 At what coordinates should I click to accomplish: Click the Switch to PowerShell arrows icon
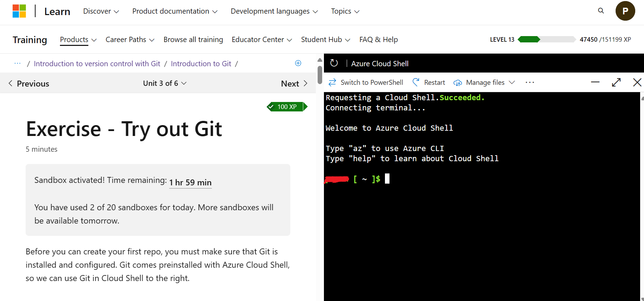tap(332, 82)
